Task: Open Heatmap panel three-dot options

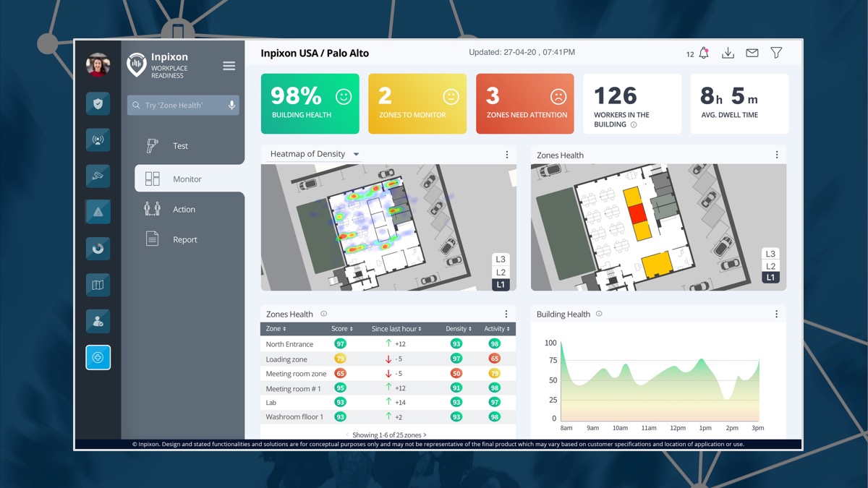Action: (506, 155)
